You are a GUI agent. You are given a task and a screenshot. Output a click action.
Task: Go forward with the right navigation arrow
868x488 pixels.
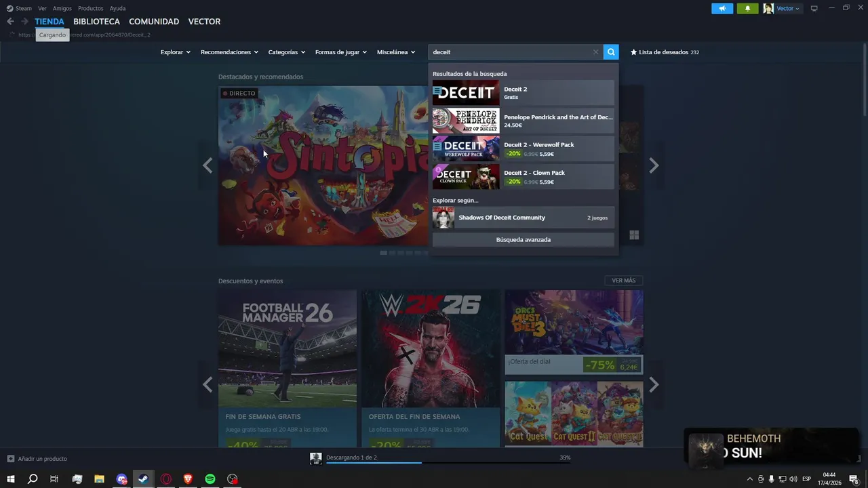pos(24,22)
